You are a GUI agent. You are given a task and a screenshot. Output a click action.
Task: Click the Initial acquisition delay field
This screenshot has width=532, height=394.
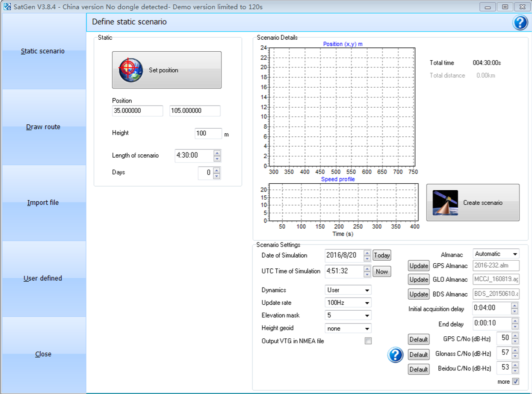click(491, 308)
